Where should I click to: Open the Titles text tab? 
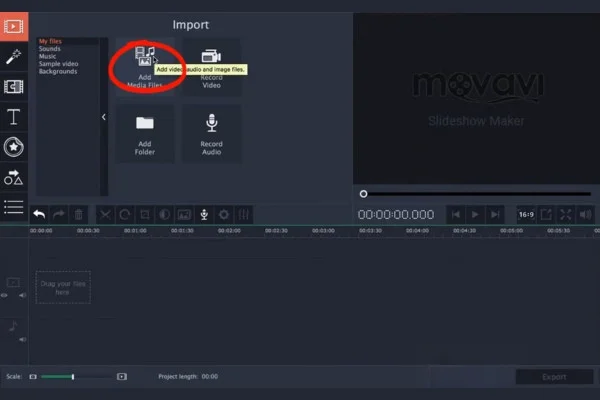pyautogui.click(x=14, y=117)
